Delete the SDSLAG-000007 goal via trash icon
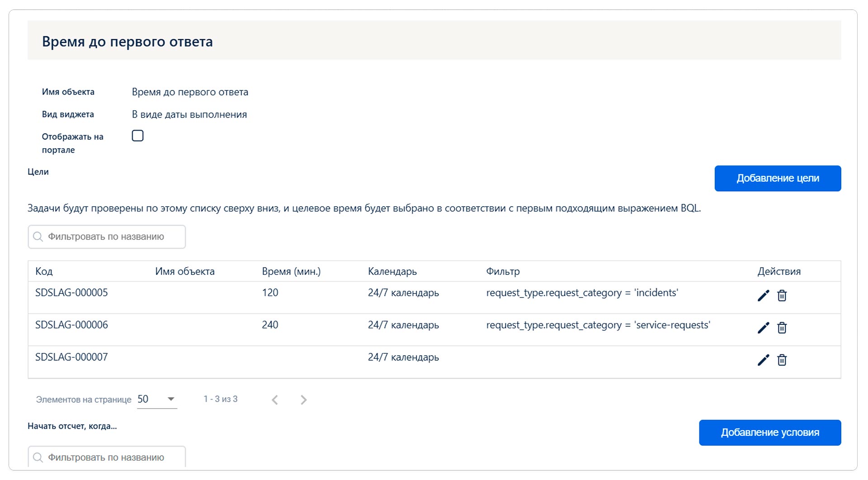Viewport: 868px width, 480px height. click(x=783, y=360)
